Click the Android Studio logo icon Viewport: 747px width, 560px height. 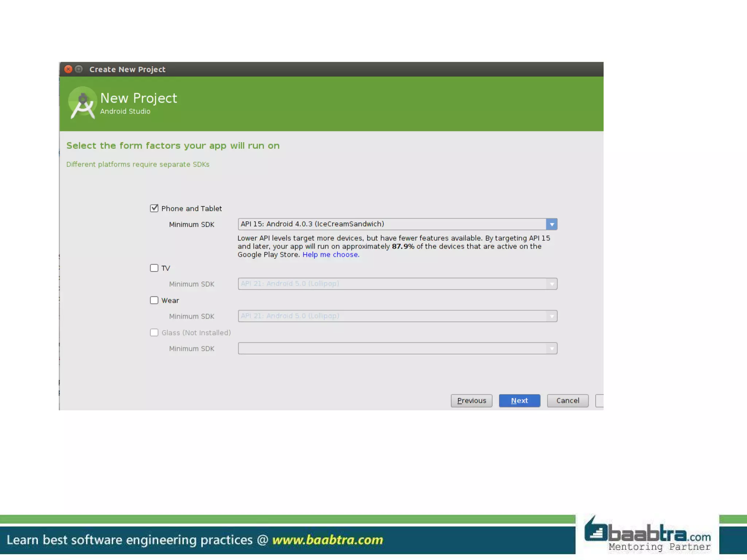tap(82, 103)
